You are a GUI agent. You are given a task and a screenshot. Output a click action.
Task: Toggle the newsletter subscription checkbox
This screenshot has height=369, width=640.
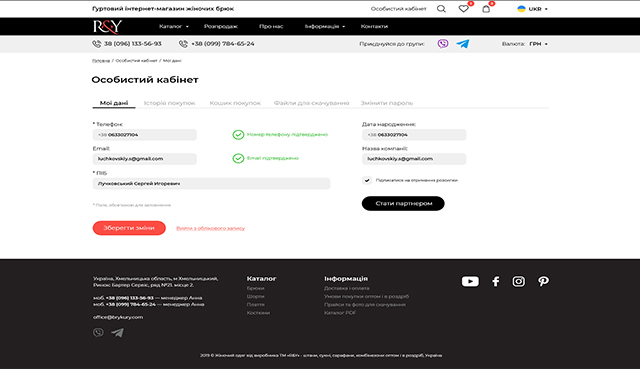coord(367,180)
